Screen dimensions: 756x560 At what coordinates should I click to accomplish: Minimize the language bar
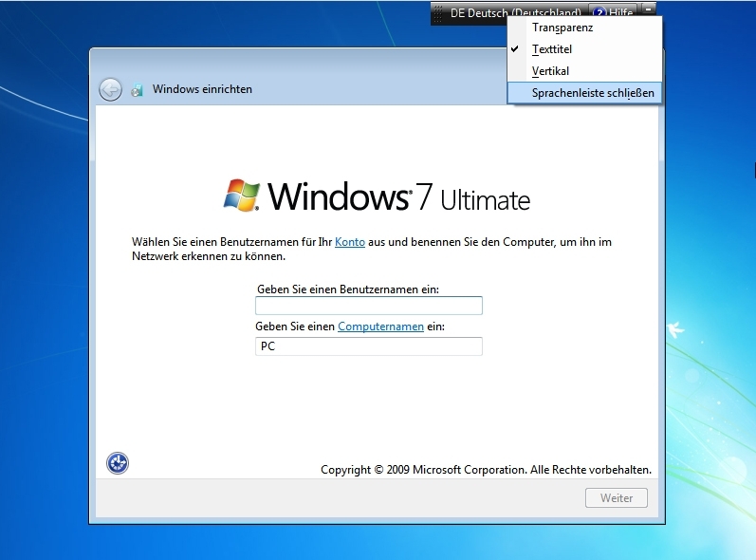(x=649, y=9)
